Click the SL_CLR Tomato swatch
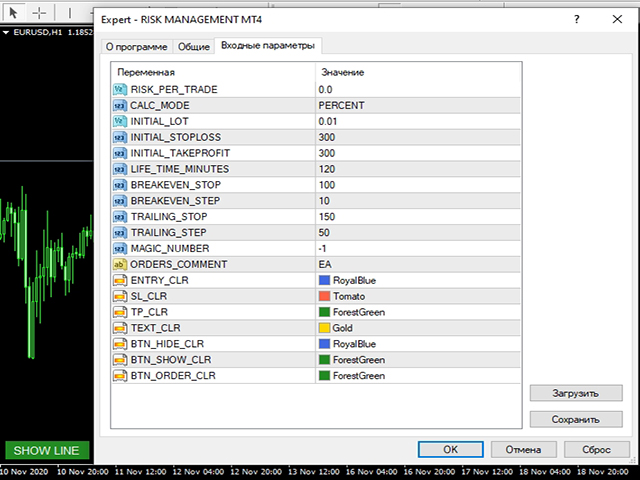Viewport: 640px width, 480px height. click(324, 296)
